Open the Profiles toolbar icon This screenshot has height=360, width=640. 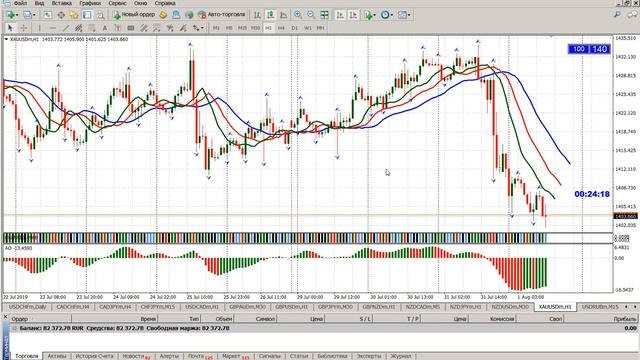[x=27, y=15]
